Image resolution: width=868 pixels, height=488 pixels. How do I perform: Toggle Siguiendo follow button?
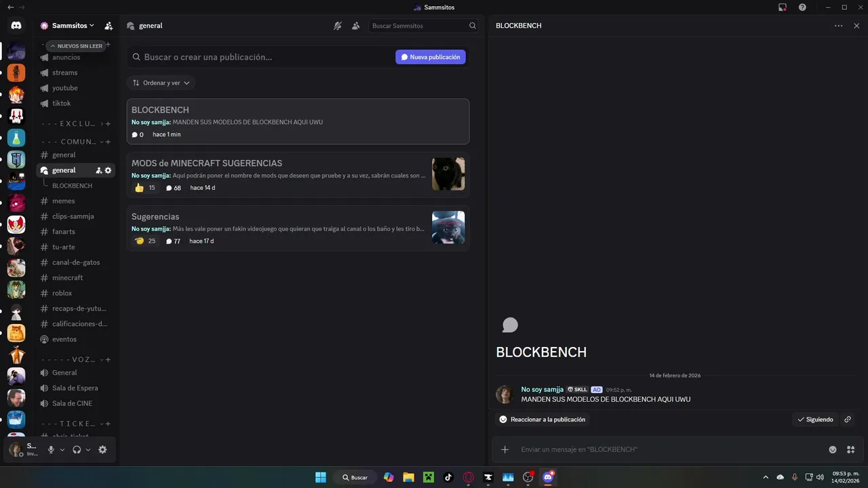815,420
